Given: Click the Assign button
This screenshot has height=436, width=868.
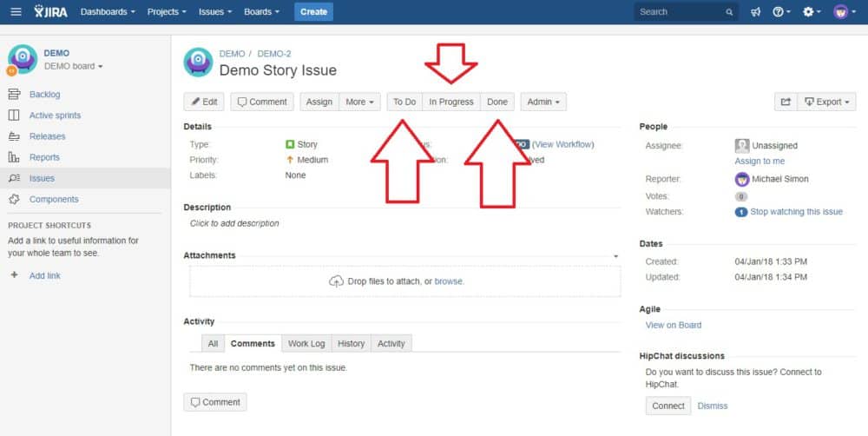Looking at the screenshot, I should click(x=319, y=102).
